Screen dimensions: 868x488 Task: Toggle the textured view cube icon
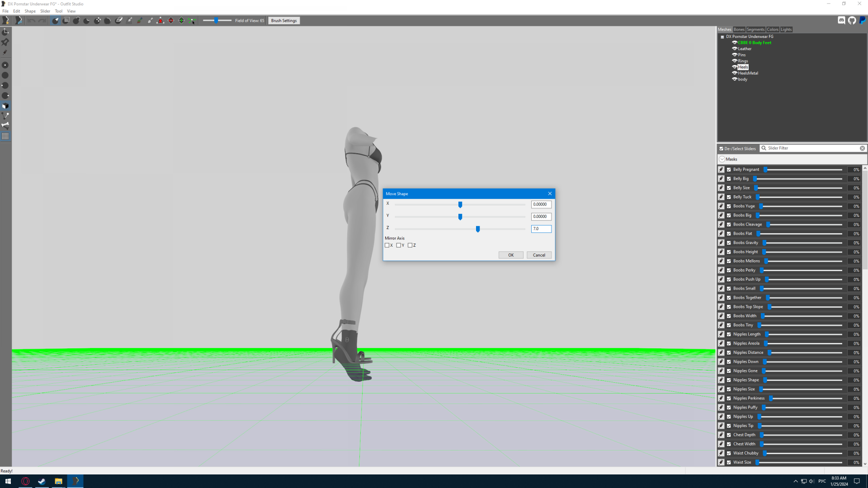tap(5, 106)
